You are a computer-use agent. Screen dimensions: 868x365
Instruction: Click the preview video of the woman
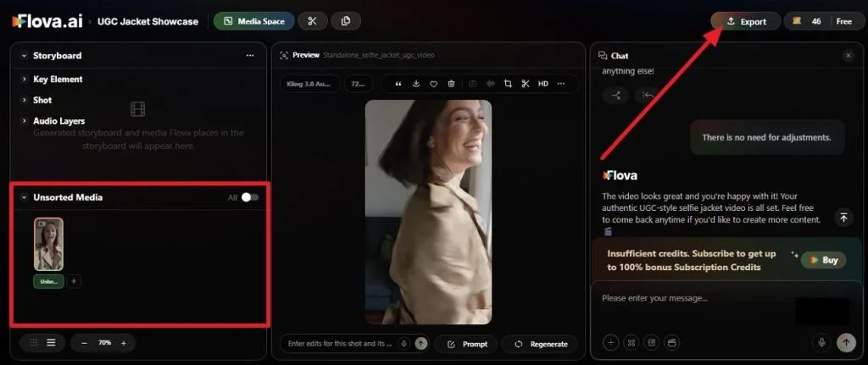pyautogui.click(x=428, y=212)
